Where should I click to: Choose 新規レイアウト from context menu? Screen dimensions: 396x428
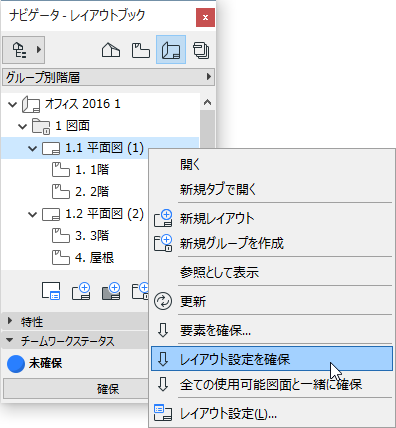[x=271, y=219]
